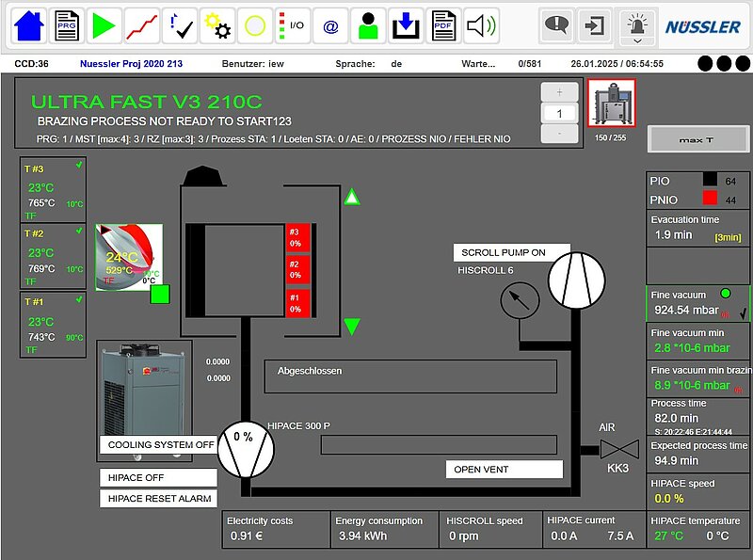Click the HIPACE RESET ALARM button
The width and height of the screenshot is (753, 560).
(x=159, y=498)
